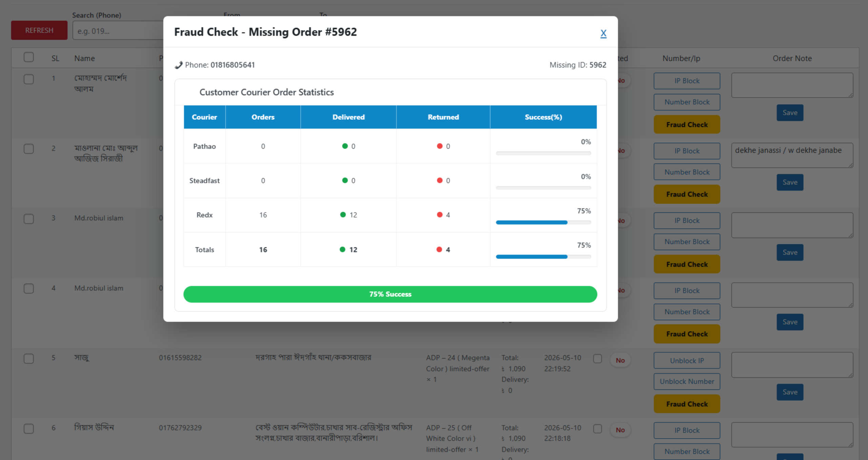Viewport: 868px width, 460px height.
Task: Click the Delivered column header
Action: coord(349,117)
